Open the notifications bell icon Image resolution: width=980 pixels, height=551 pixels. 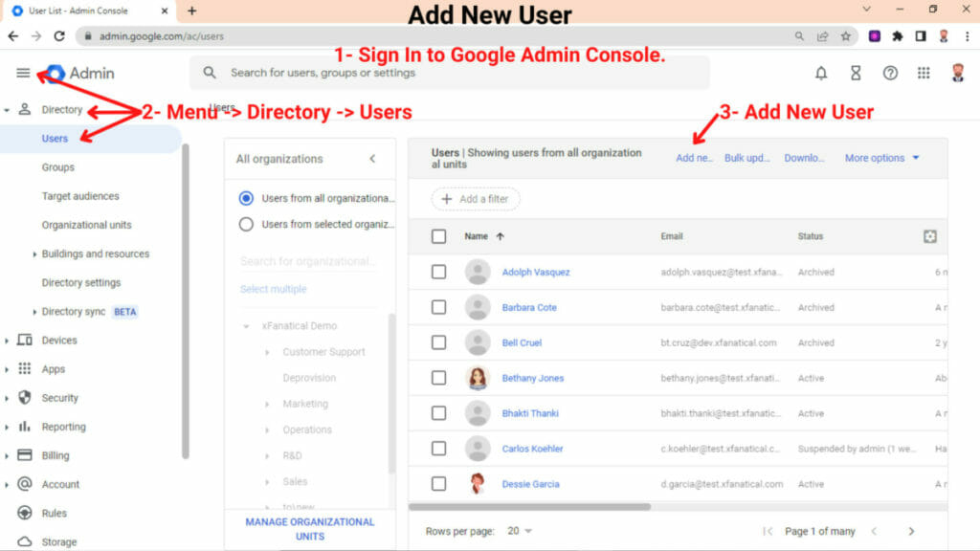[821, 72]
